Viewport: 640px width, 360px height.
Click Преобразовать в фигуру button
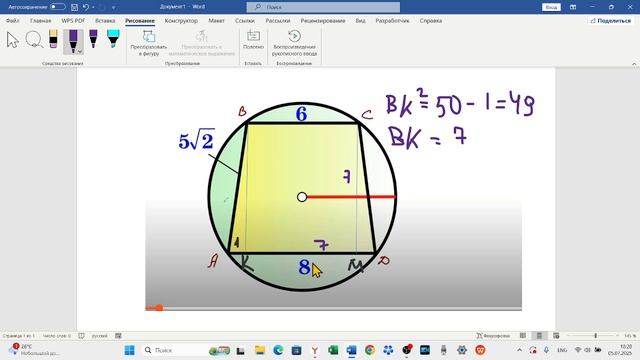pyautogui.click(x=149, y=43)
